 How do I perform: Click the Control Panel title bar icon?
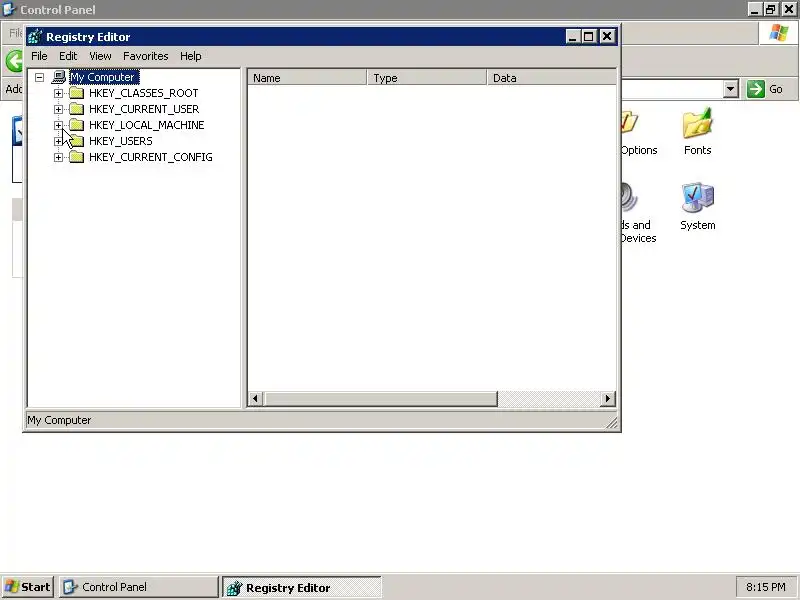coord(9,9)
